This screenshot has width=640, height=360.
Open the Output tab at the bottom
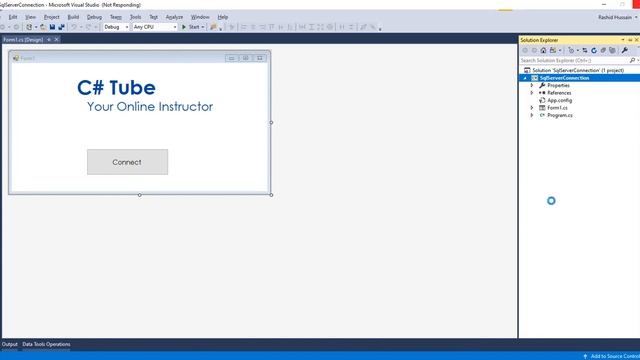[9, 344]
